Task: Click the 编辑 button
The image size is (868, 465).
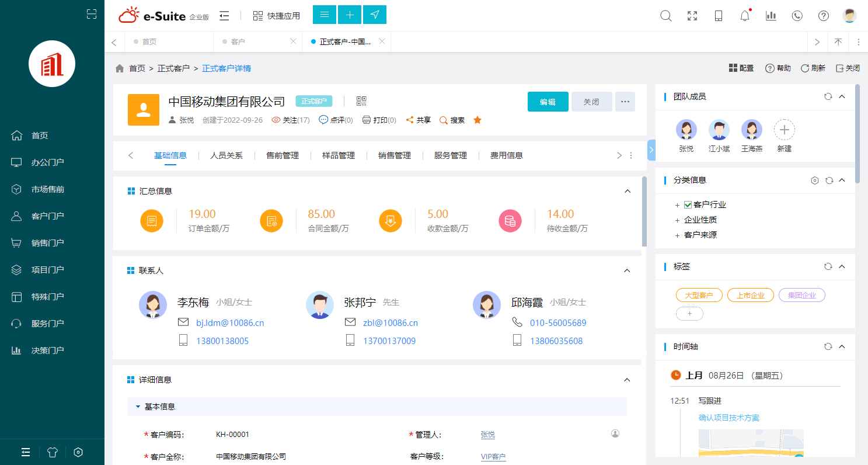Action: pyautogui.click(x=548, y=101)
